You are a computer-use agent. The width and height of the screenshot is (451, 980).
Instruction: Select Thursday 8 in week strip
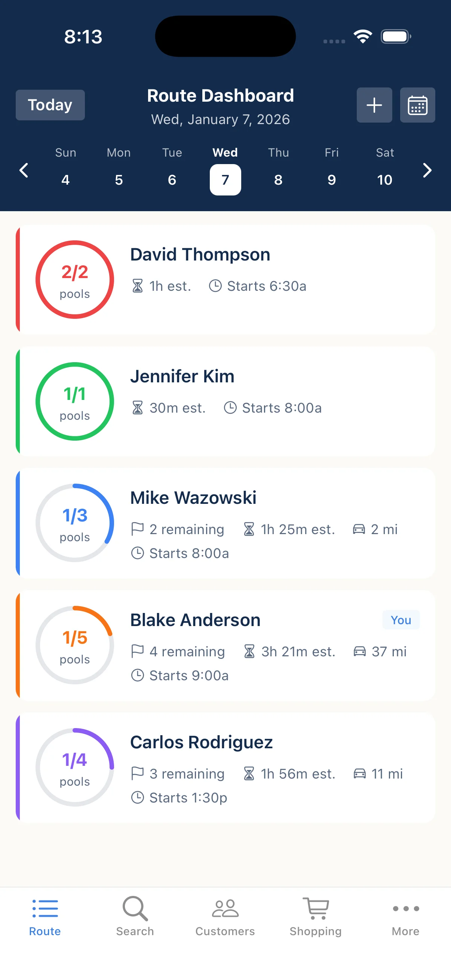click(278, 179)
